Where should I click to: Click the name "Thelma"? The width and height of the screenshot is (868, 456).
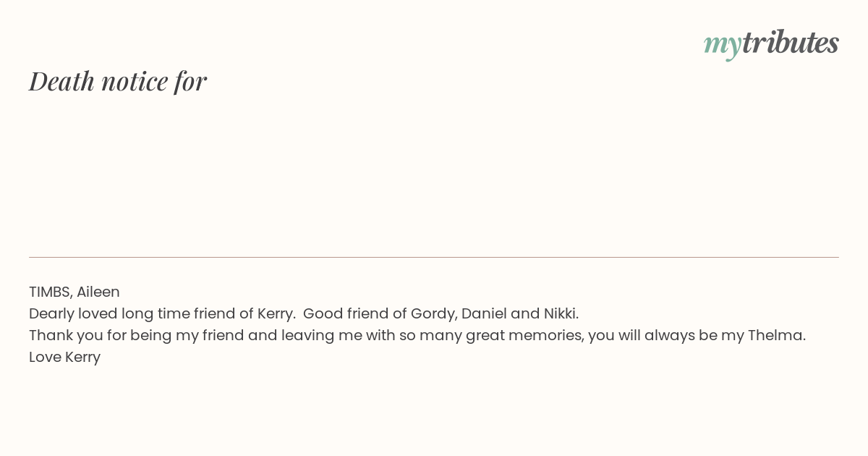776,335
